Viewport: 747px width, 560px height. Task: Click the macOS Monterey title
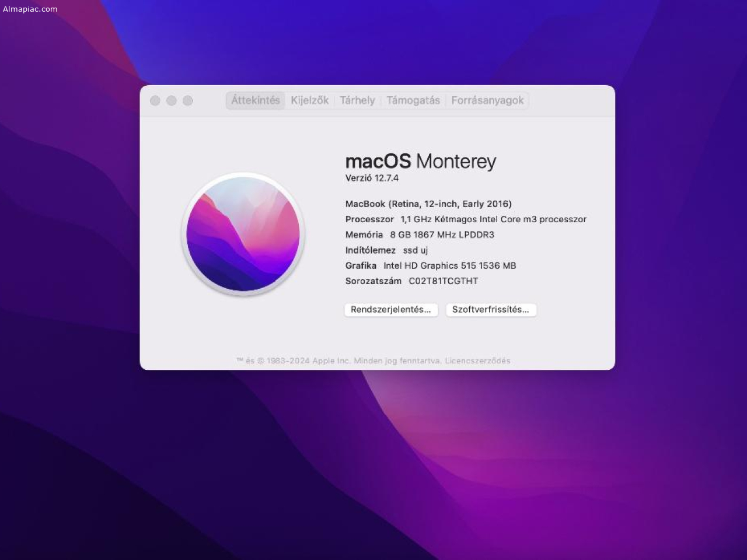pos(421,161)
